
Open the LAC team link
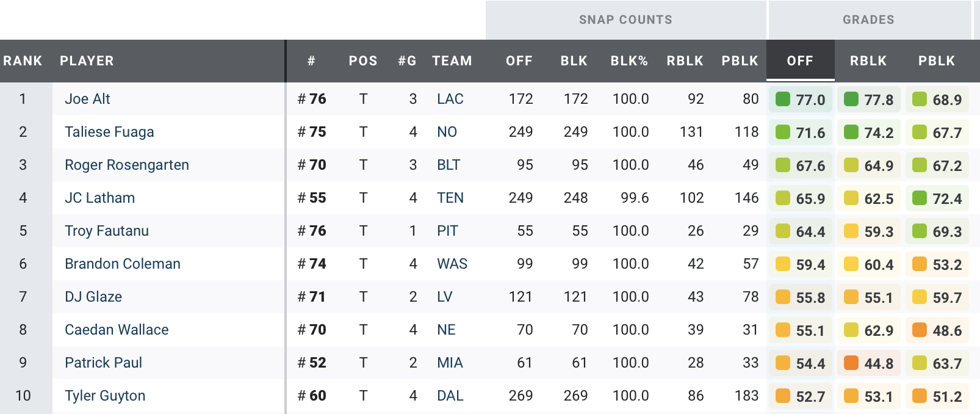tap(450, 99)
